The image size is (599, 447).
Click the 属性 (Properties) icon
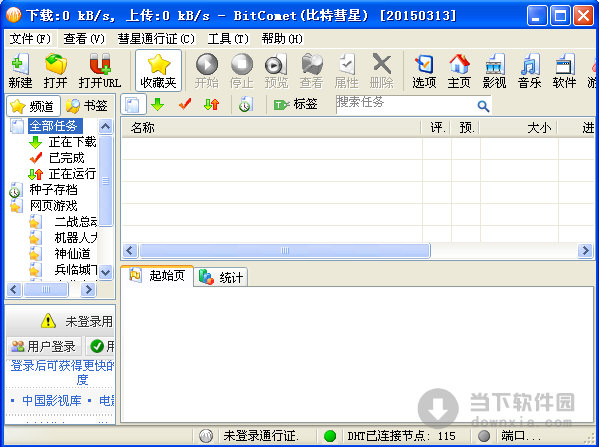coord(346,71)
